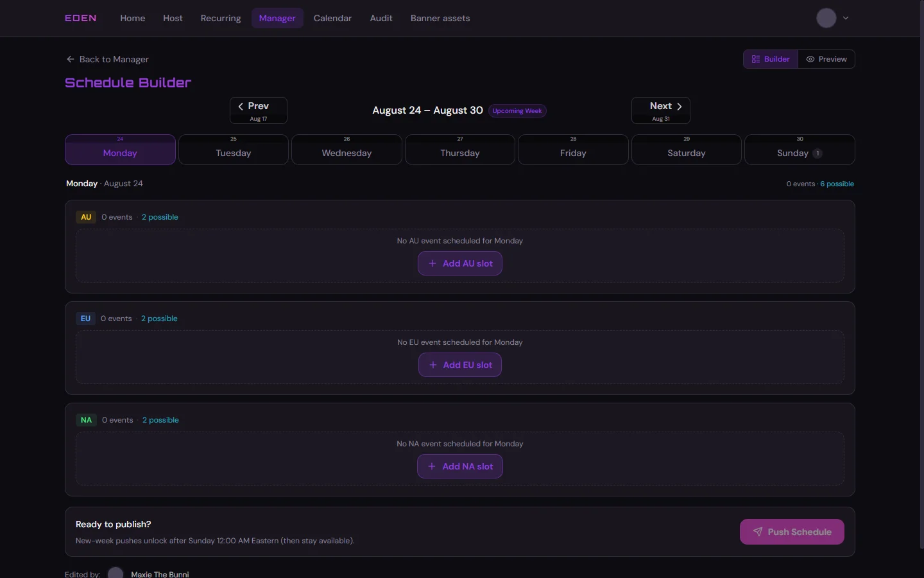Switch to Preview view
The width and height of the screenshot is (924, 578).
point(826,59)
